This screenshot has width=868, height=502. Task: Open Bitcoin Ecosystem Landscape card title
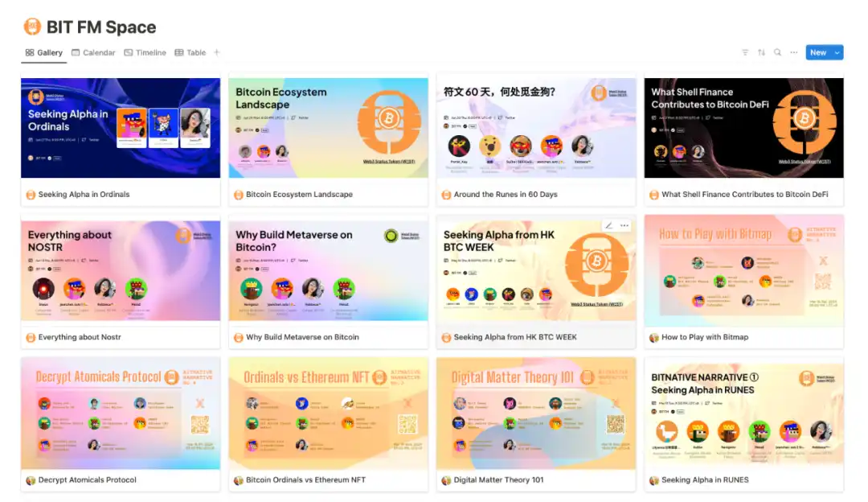coord(299,195)
